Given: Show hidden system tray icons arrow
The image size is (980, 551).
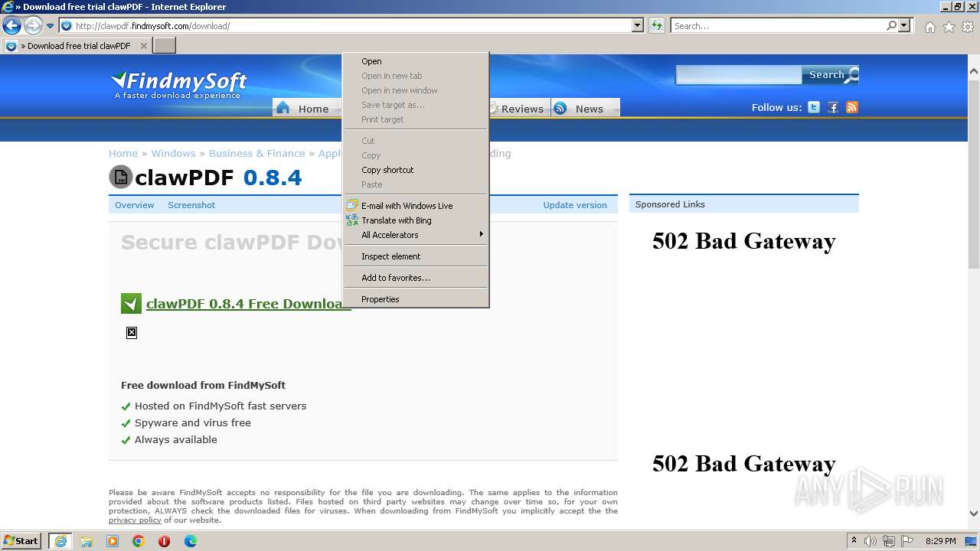Looking at the screenshot, I should coord(854,541).
